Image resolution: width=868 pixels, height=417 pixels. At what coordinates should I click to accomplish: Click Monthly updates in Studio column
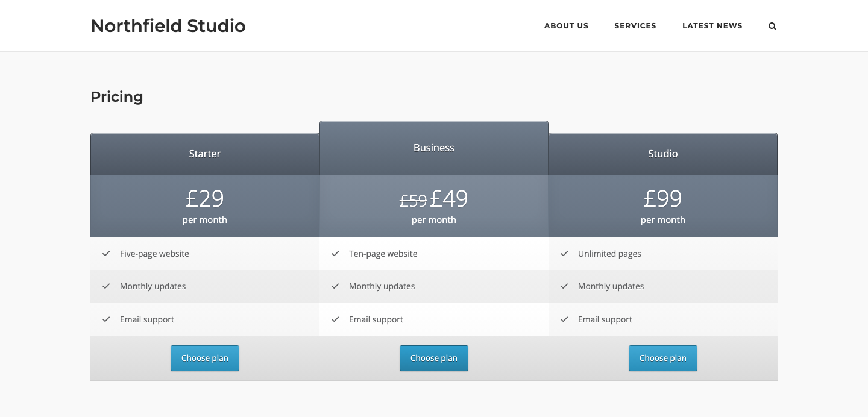[x=611, y=286]
